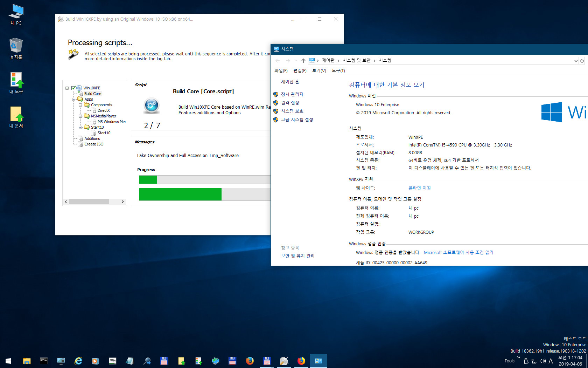Select the Additions script item
This screenshot has height=368, width=588.
click(x=92, y=138)
